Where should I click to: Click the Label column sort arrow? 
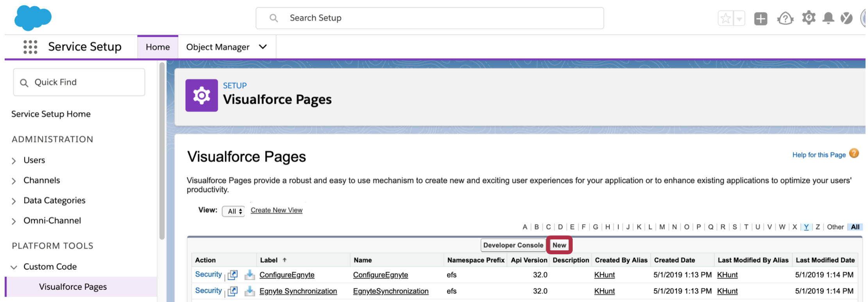coord(285,260)
